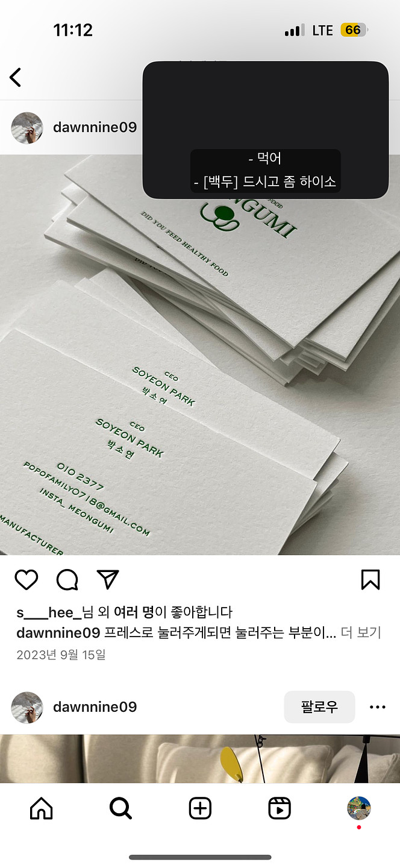400x868 pixels.
Task: View list of likes 여러 명
Action: [134, 612]
